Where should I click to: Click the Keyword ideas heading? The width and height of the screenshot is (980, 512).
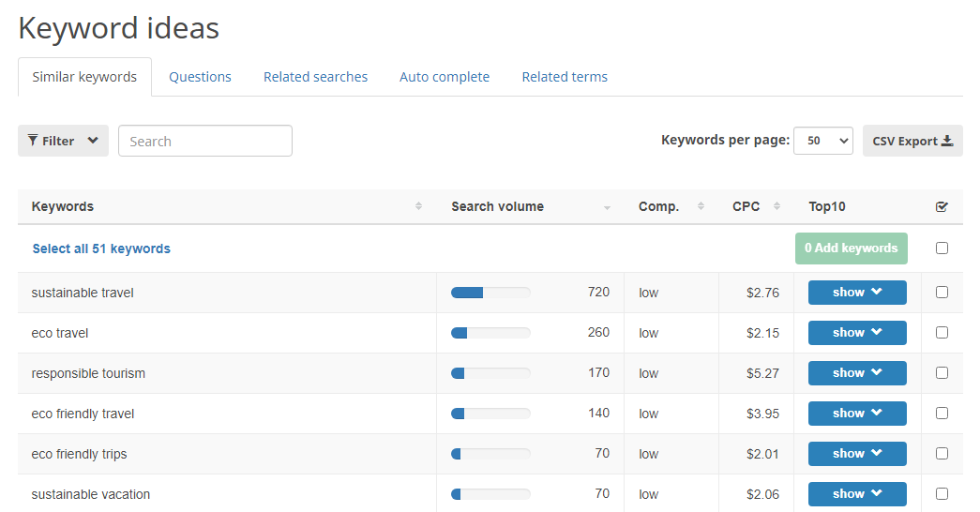point(119,28)
